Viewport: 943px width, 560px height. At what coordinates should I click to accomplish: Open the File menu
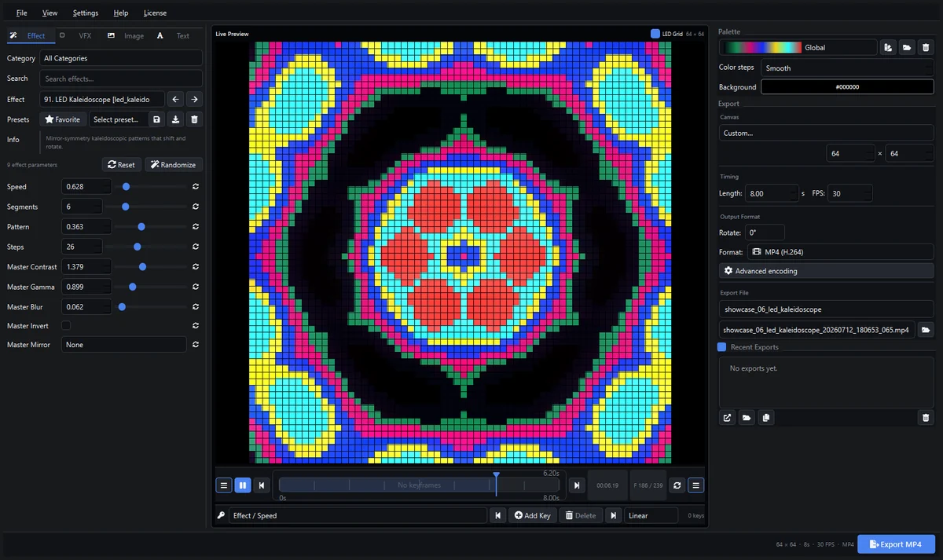click(x=21, y=13)
